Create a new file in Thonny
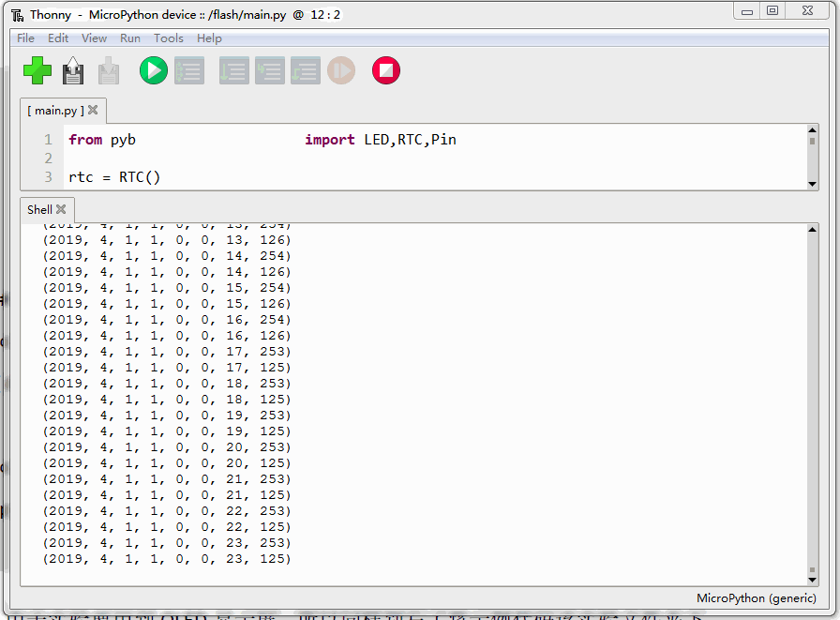 (37, 70)
